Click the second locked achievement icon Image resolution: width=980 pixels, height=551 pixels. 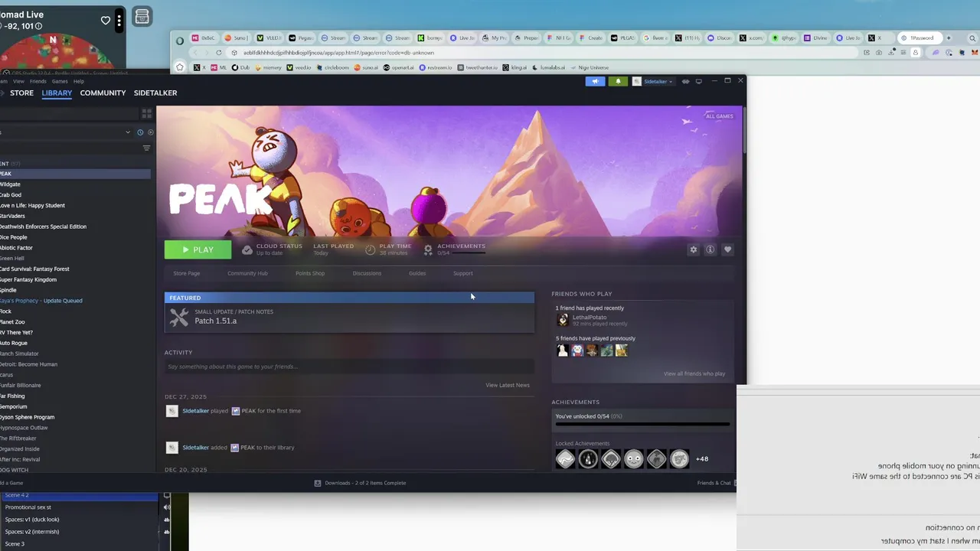(x=588, y=458)
